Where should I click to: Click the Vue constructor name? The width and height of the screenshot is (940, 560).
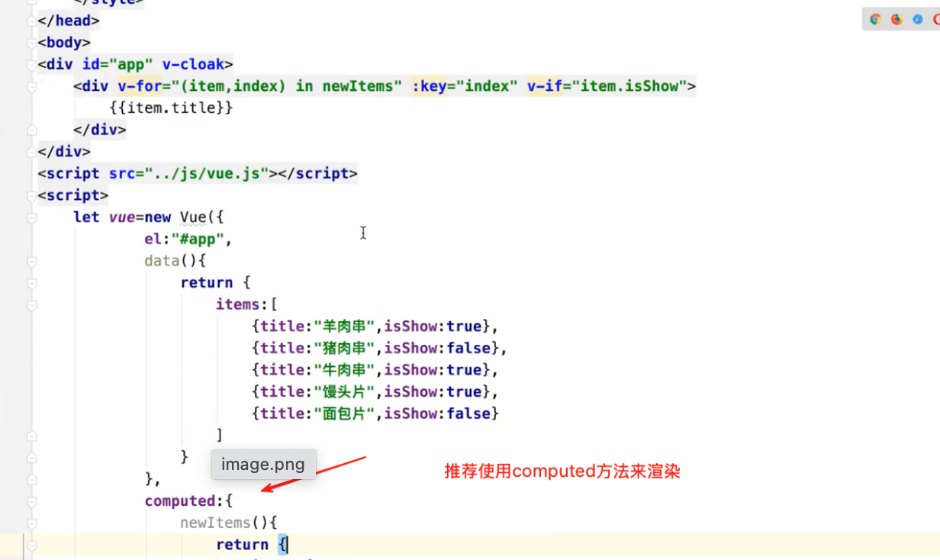[x=193, y=217]
